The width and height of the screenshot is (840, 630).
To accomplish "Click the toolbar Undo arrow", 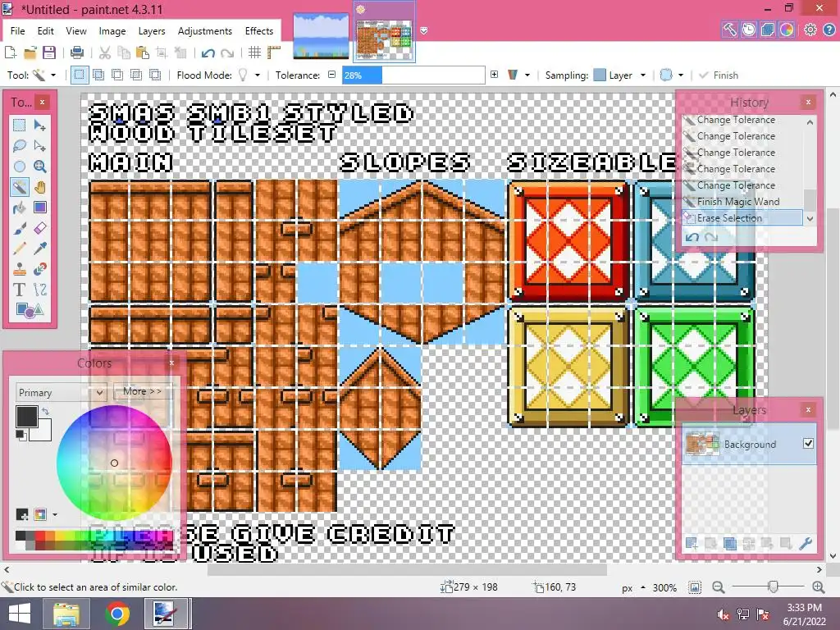I will [x=208, y=52].
